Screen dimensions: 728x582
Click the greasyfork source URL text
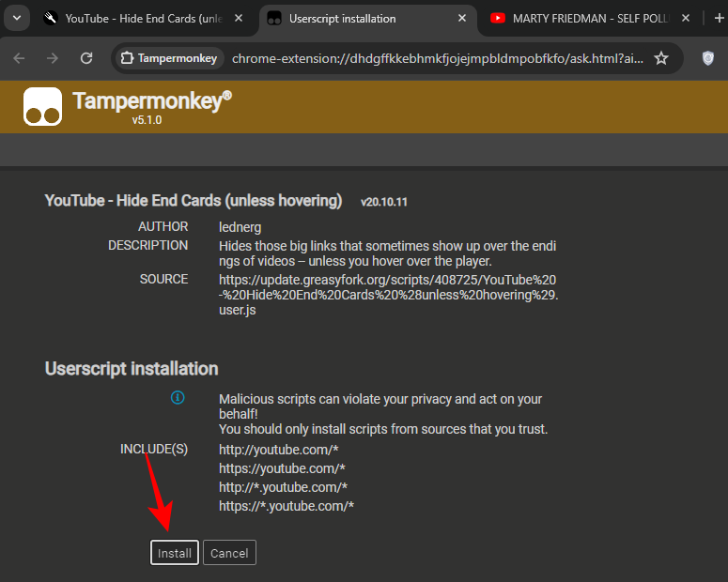388,295
